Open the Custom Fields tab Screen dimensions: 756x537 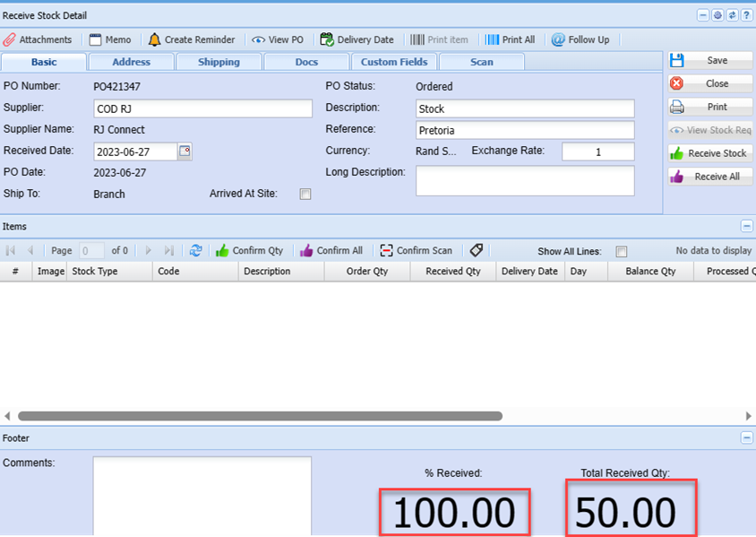394,62
